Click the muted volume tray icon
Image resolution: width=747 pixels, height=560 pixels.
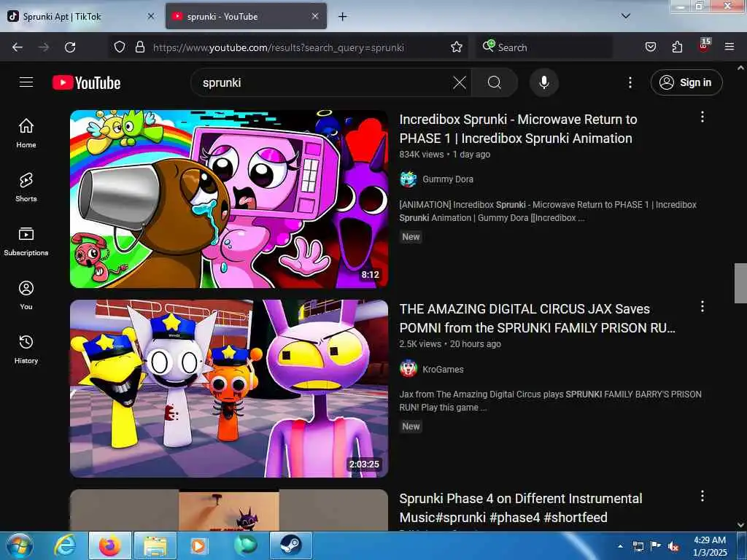673,546
